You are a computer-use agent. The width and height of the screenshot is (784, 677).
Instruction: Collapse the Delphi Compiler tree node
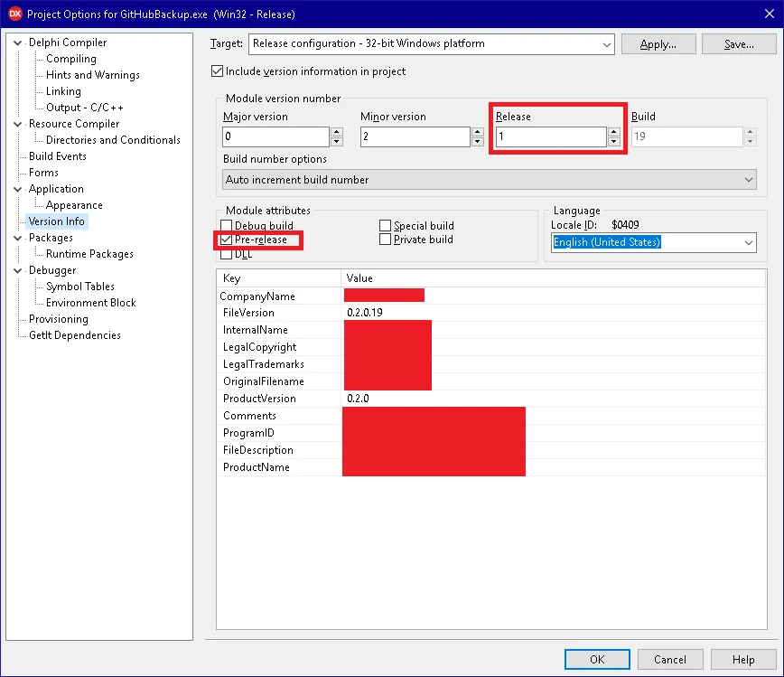point(17,43)
